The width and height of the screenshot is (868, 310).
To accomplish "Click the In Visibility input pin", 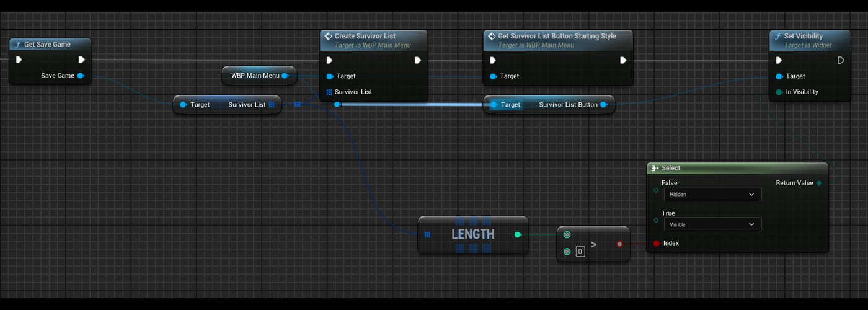I will point(779,92).
